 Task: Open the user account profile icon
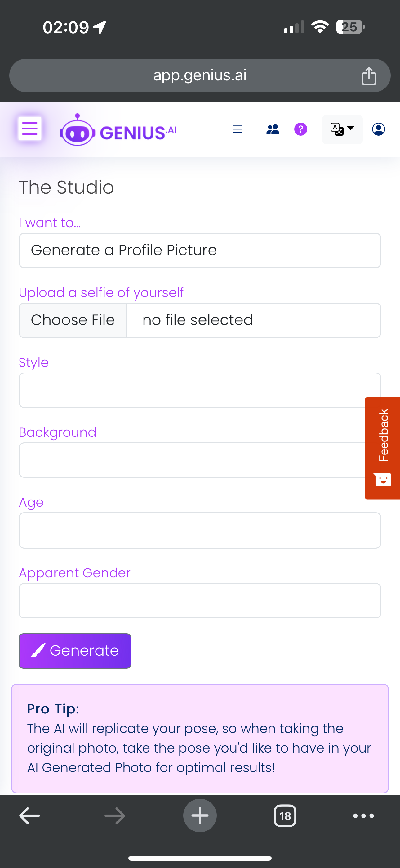click(x=379, y=129)
